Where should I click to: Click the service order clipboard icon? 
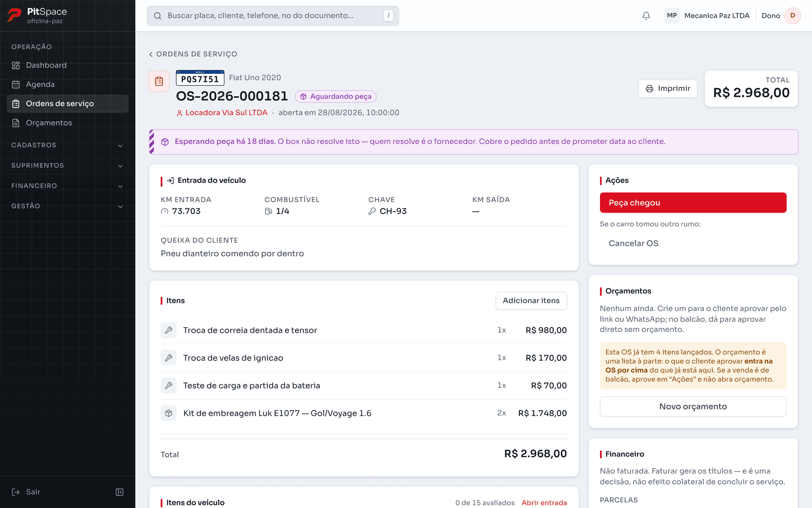159,81
